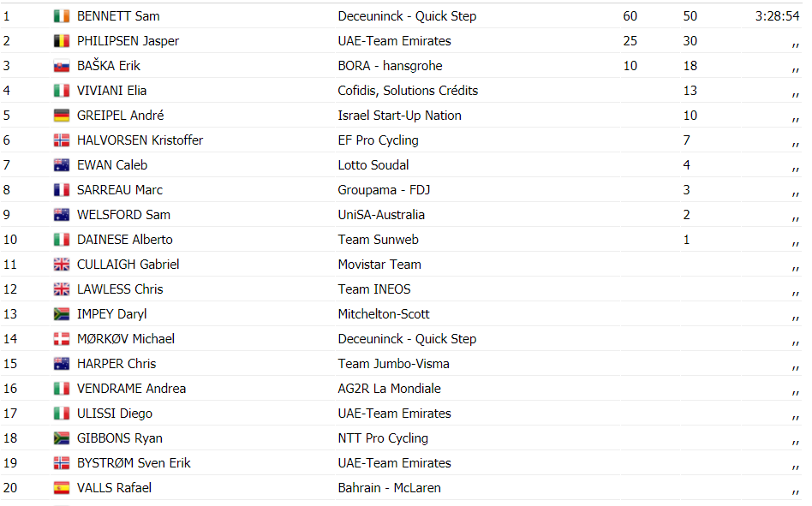Select rider WELSFORD Sam

123,215
